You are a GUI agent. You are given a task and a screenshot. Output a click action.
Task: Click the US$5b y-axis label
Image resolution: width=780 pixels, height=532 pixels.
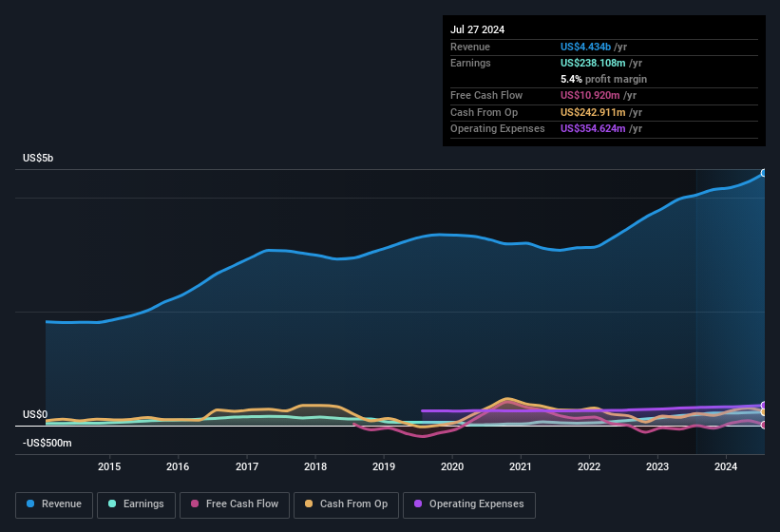point(38,158)
